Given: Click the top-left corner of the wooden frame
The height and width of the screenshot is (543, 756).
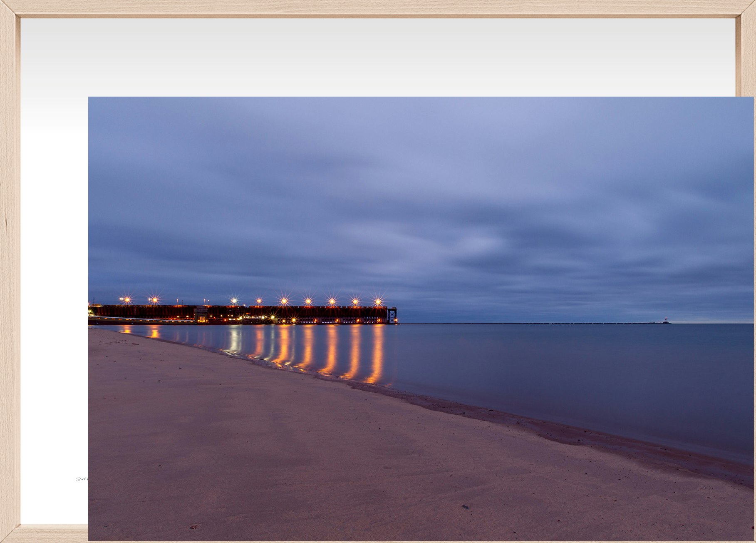Looking at the screenshot, I should click(x=9, y=8).
